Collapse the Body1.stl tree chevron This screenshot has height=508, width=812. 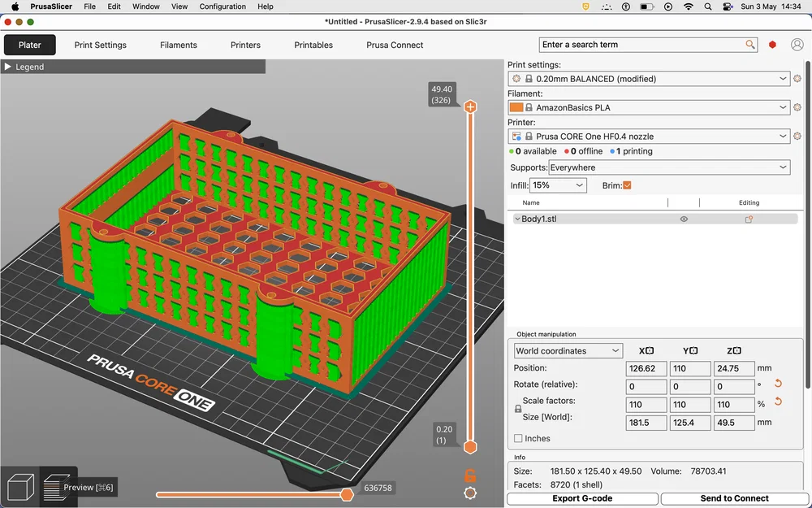(x=516, y=219)
